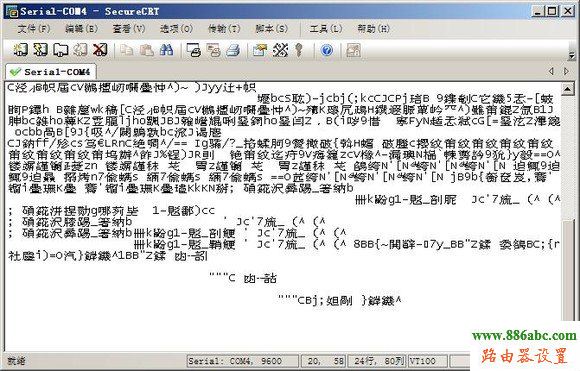
Task: Click the Paste clipboard icon
Action: 146,50
